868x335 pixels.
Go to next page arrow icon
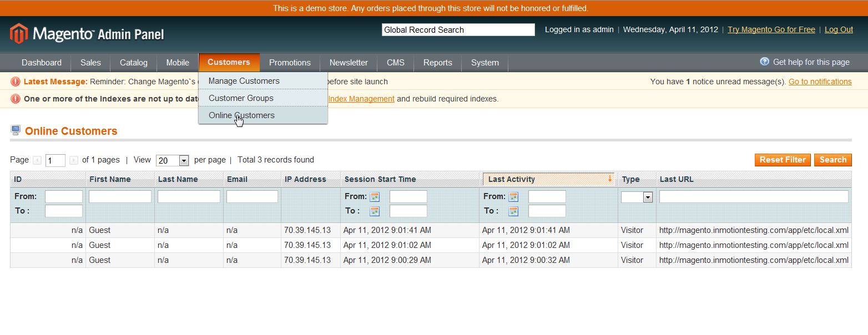click(x=74, y=160)
